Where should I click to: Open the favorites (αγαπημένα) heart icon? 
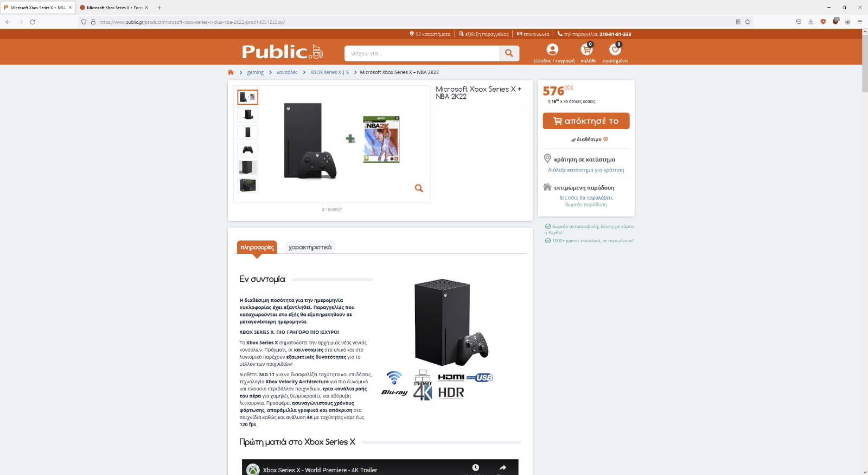tap(615, 50)
